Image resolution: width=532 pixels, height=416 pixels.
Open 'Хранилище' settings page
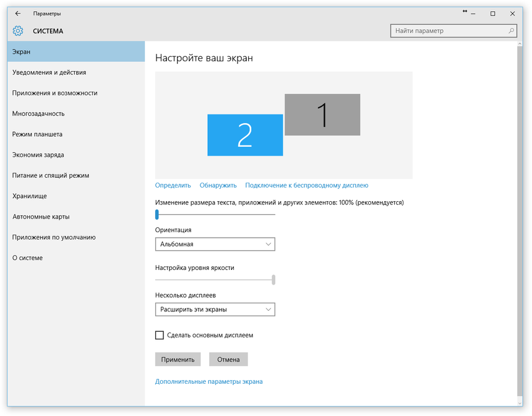(x=30, y=196)
